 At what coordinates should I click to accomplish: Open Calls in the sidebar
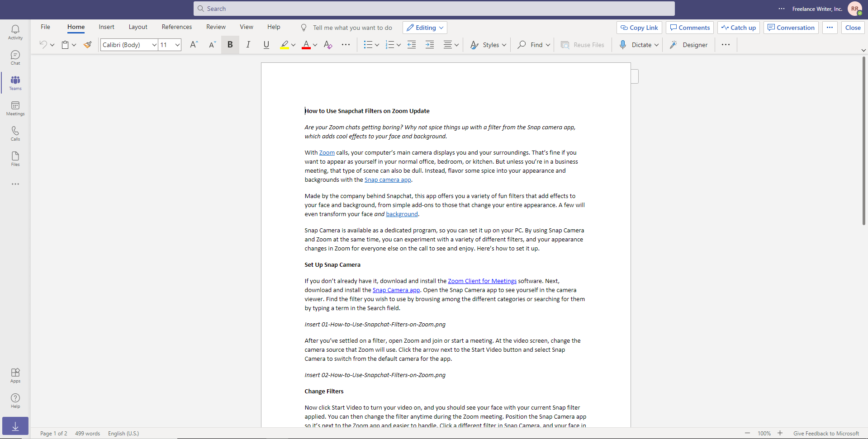15,133
